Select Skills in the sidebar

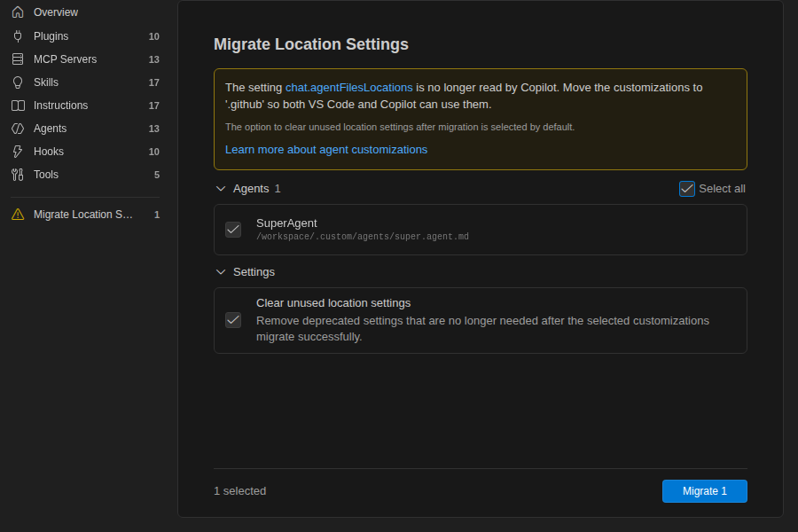tap(85, 82)
